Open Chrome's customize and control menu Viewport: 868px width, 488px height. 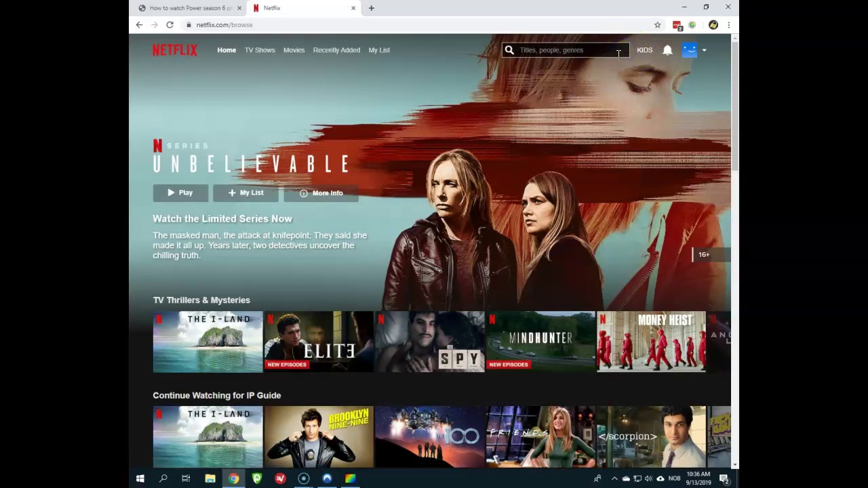tap(728, 24)
